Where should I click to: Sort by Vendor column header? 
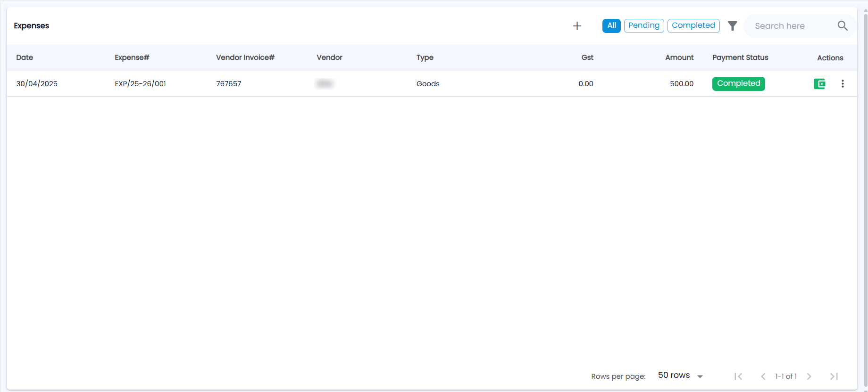point(329,57)
